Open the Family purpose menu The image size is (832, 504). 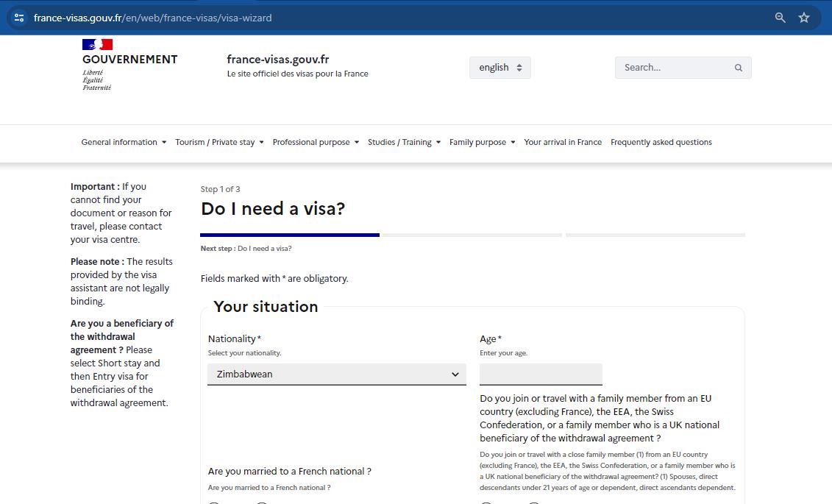482,142
